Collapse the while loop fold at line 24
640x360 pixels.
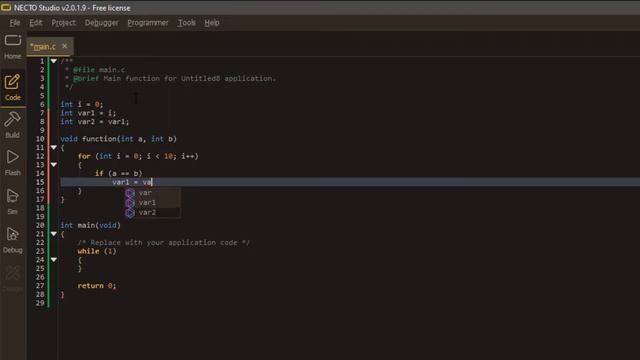(54, 260)
